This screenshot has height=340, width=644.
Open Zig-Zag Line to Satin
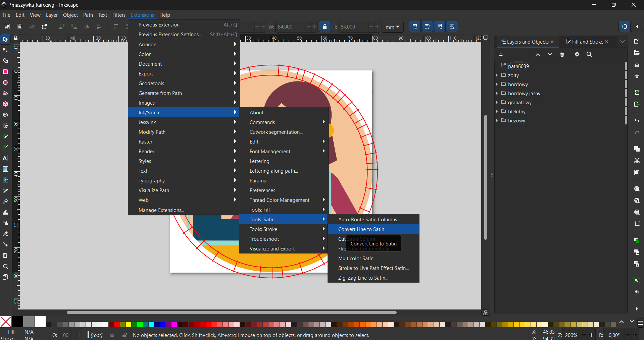374,278
